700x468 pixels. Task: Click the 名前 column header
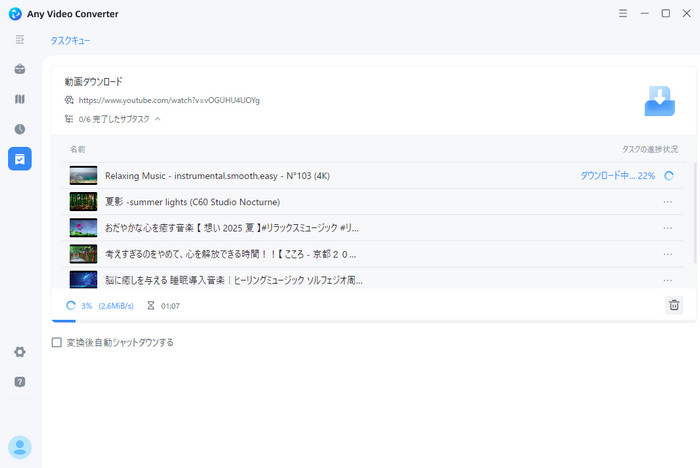[77, 149]
